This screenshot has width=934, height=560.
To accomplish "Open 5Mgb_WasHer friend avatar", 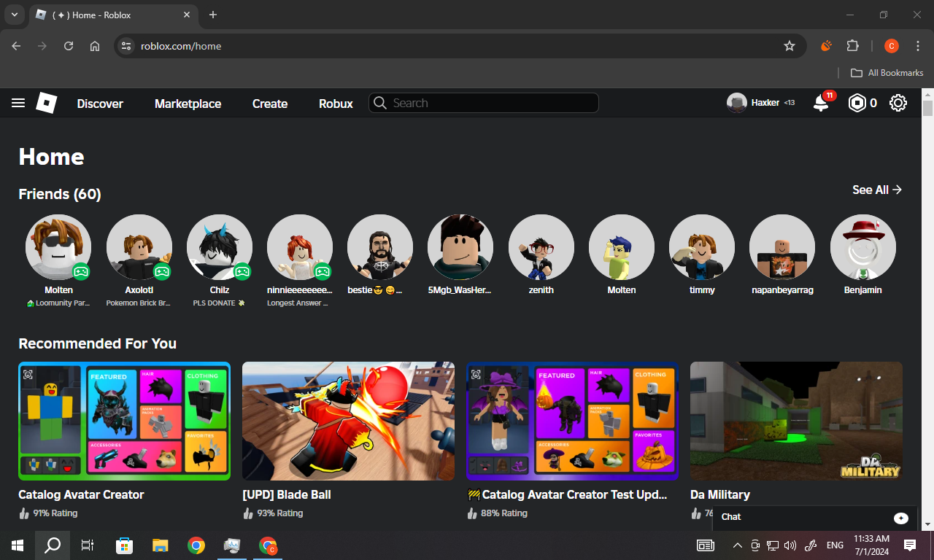I will click(x=460, y=247).
